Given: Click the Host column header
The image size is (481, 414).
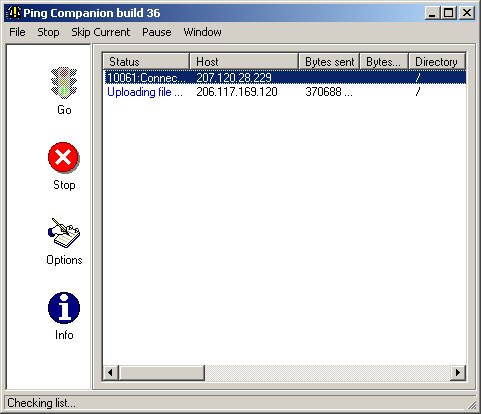Looking at the screenshot, I should coord(244,62).
